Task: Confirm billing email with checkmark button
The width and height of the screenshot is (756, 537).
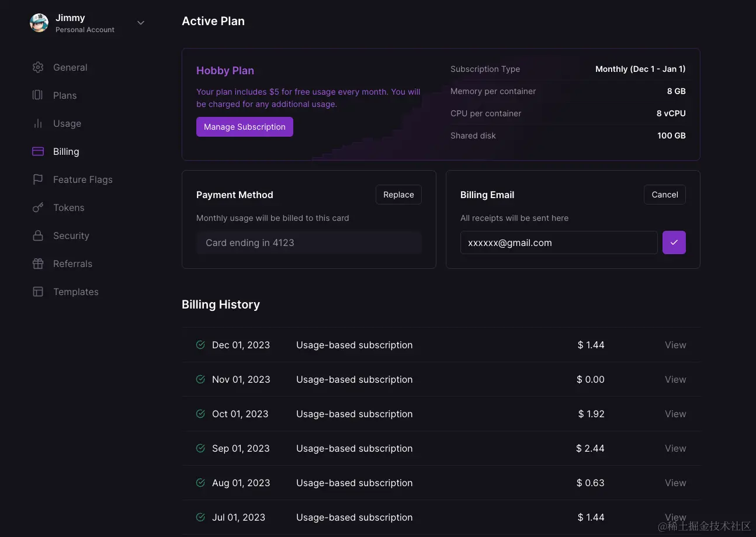Action: (674, 242)
